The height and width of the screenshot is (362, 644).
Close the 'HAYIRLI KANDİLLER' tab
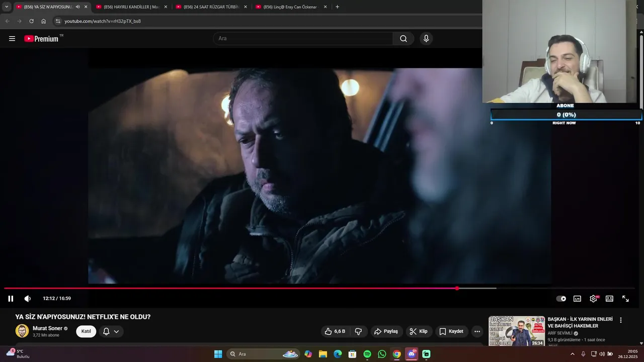point(166,7)
